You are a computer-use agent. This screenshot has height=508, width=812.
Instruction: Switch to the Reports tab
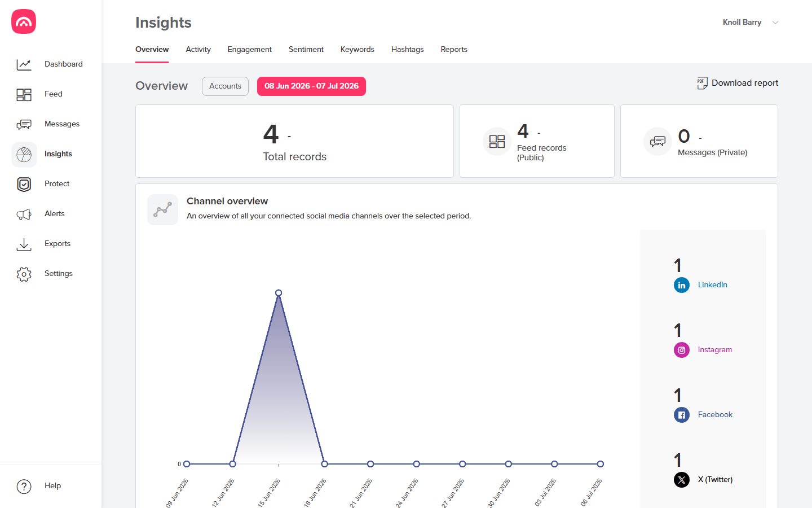[x=454, y=50]
